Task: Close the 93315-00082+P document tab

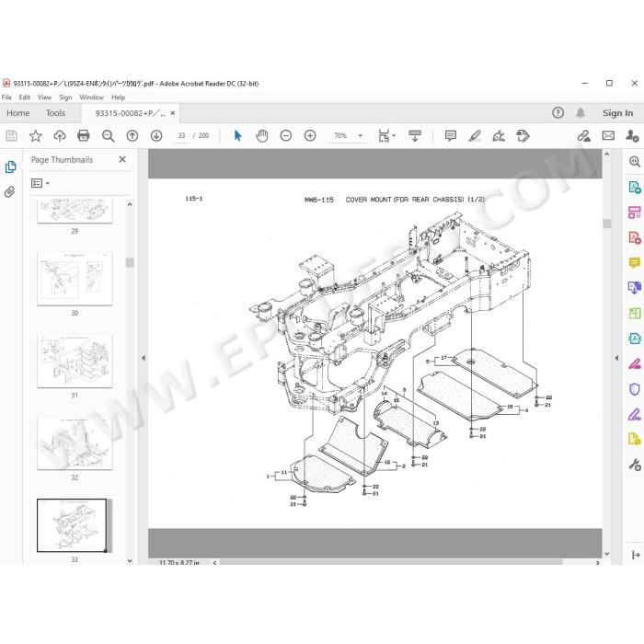Action: pos(173,113)
